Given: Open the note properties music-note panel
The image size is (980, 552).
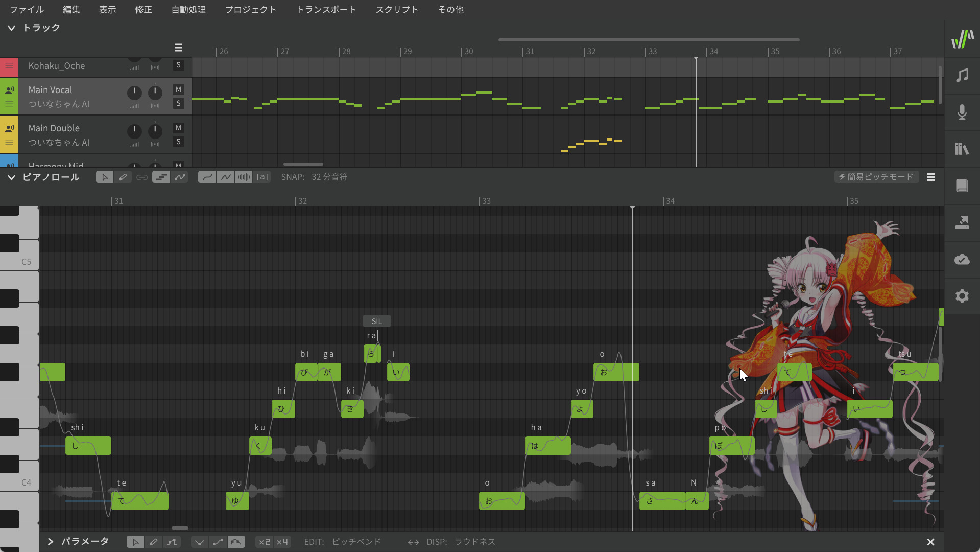Looking at the screenshot, I should coord(962,76).
